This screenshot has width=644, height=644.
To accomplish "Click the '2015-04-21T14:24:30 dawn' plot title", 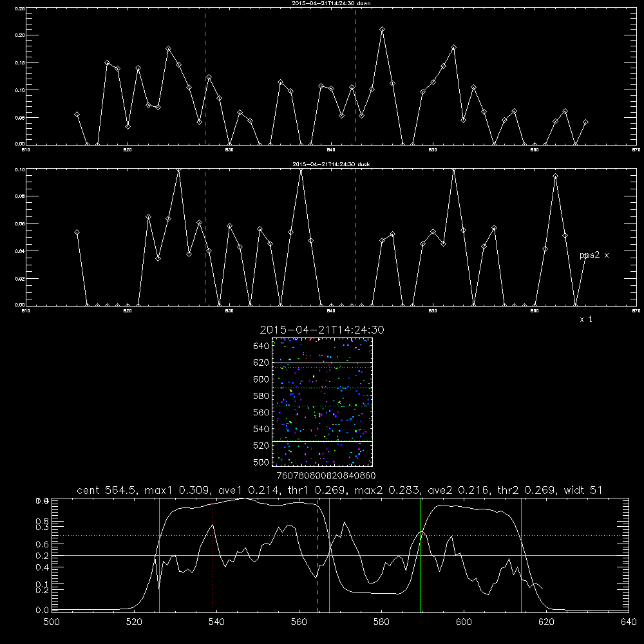I will tap(331, 3).
